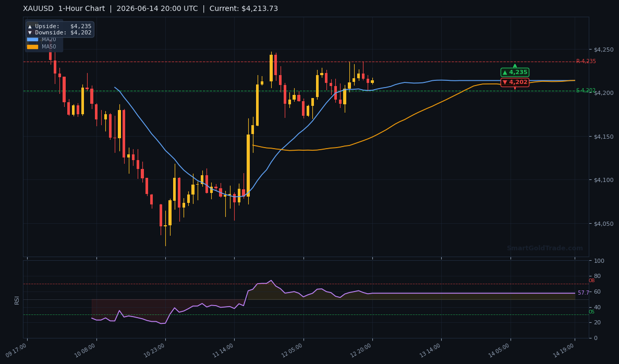Click the 20 RSI axis label
619x364 pixels.
pos(597,323)
